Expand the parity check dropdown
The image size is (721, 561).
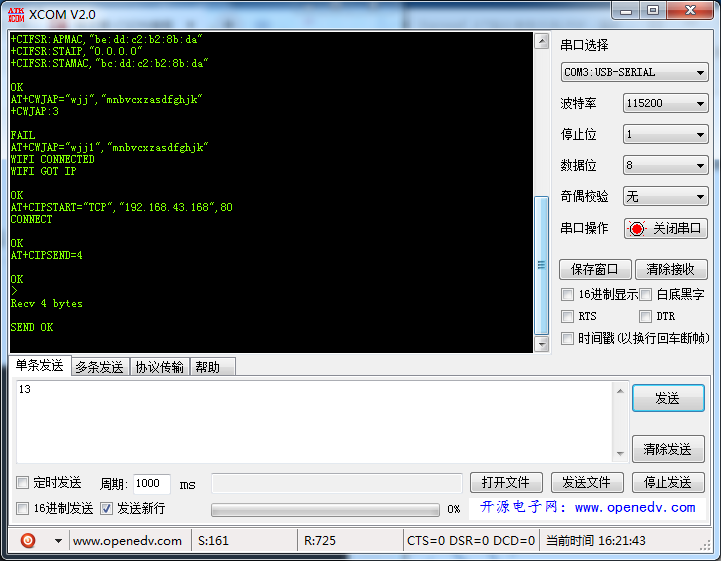(x=665, y=196)
